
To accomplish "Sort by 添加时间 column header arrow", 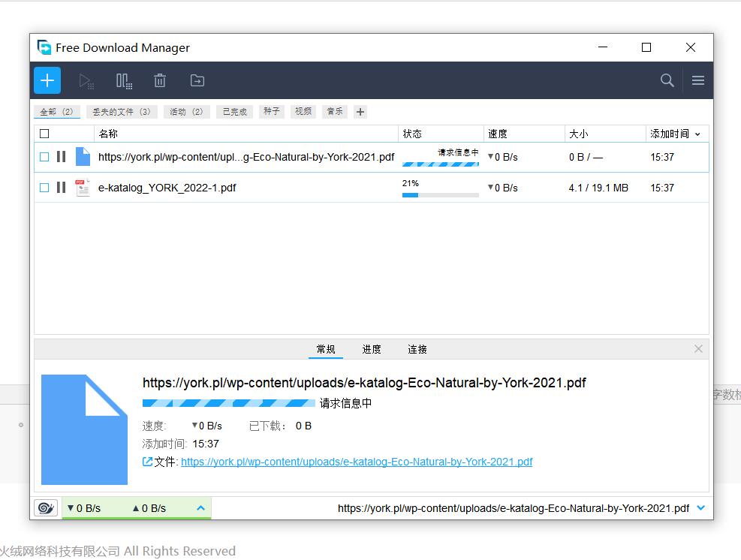I will pos(697,134).
